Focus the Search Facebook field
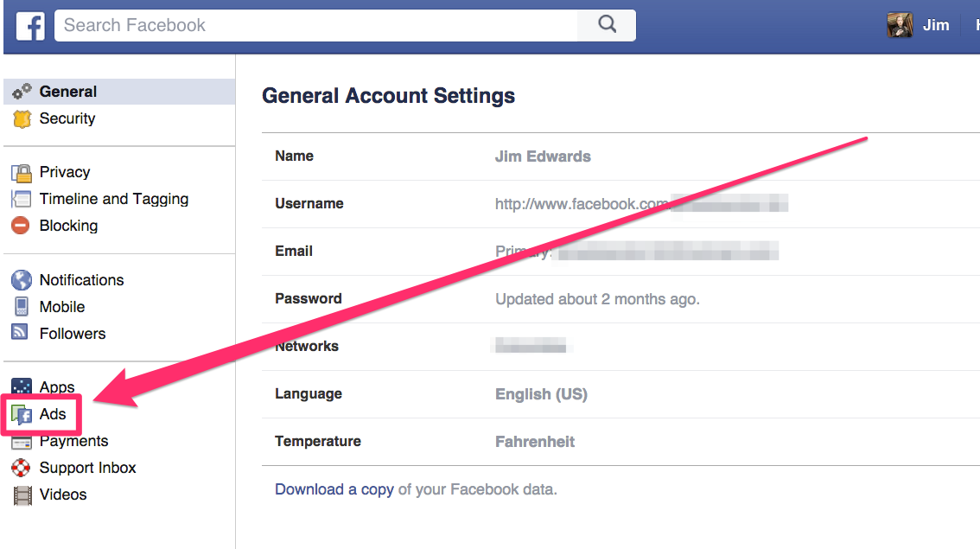Image resolution: width=980 pixels, height=549 pixels. tap(315, 25)
